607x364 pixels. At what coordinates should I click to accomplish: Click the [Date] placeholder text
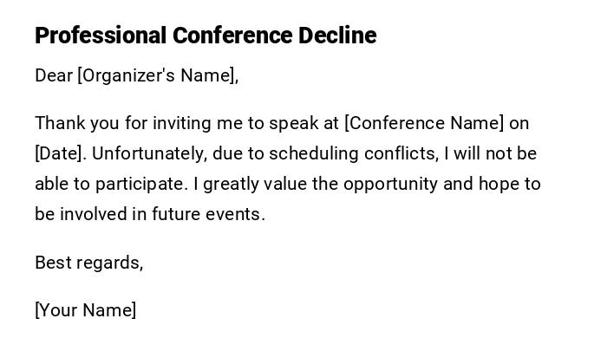point(60,153)
